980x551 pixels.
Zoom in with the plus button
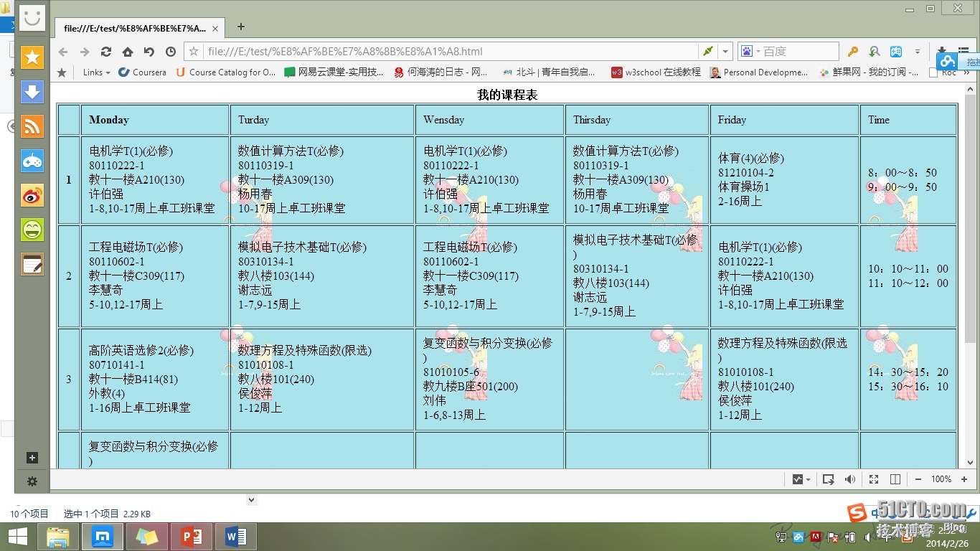point(964,479)
